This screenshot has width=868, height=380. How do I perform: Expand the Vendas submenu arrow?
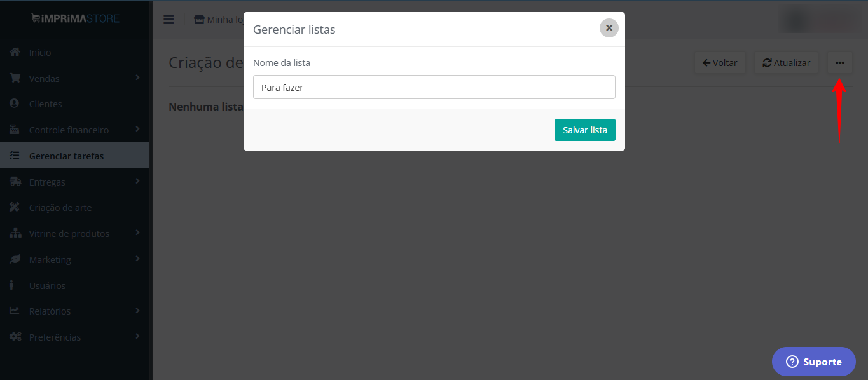click(138, 78)
